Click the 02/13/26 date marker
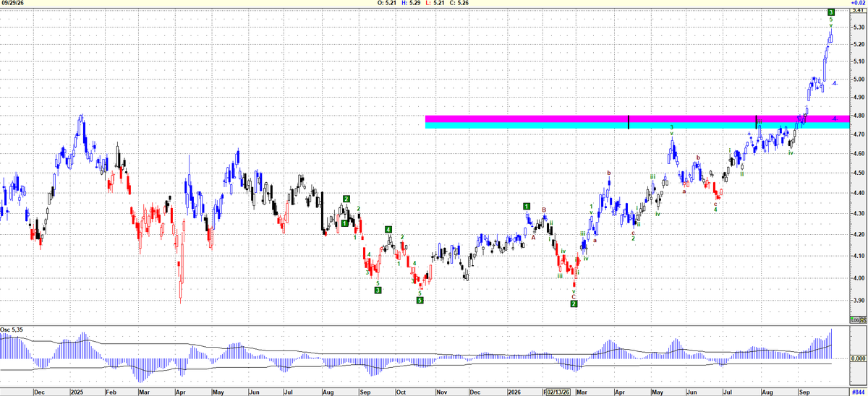Image resolution: width=868 pixels, height=396 pixels. (558, 391)
